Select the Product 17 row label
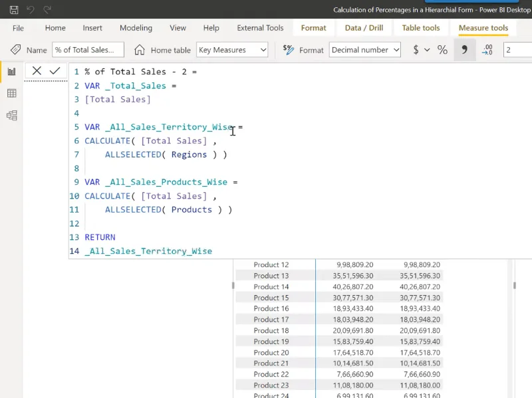 click(271, 320)
